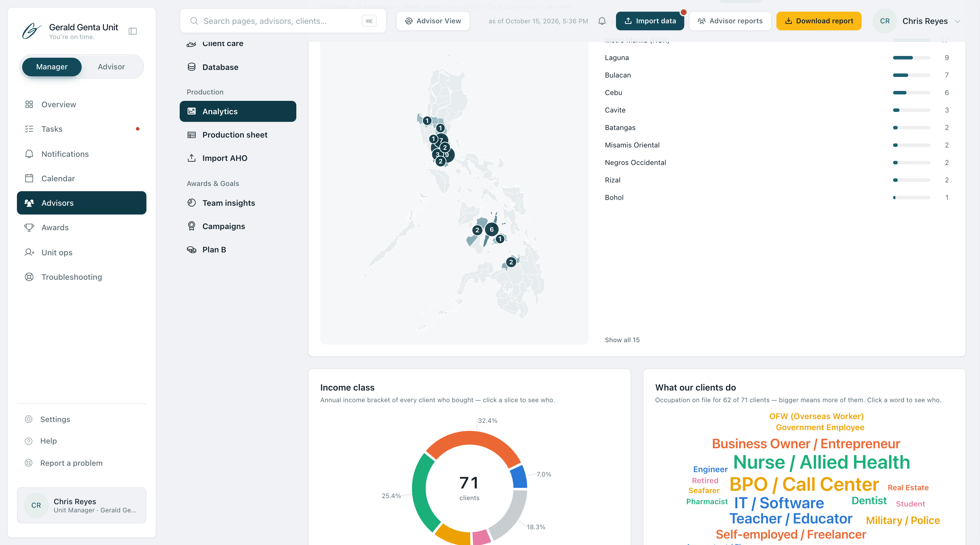Toggle Advisor View
980x545 pixels.
pos(433,21)
